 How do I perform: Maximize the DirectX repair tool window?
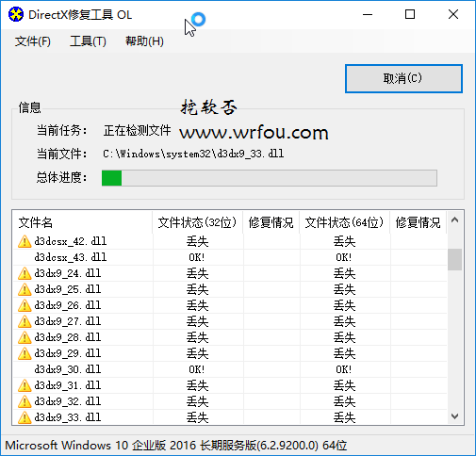pyautogui.click(x=410, y=14)
